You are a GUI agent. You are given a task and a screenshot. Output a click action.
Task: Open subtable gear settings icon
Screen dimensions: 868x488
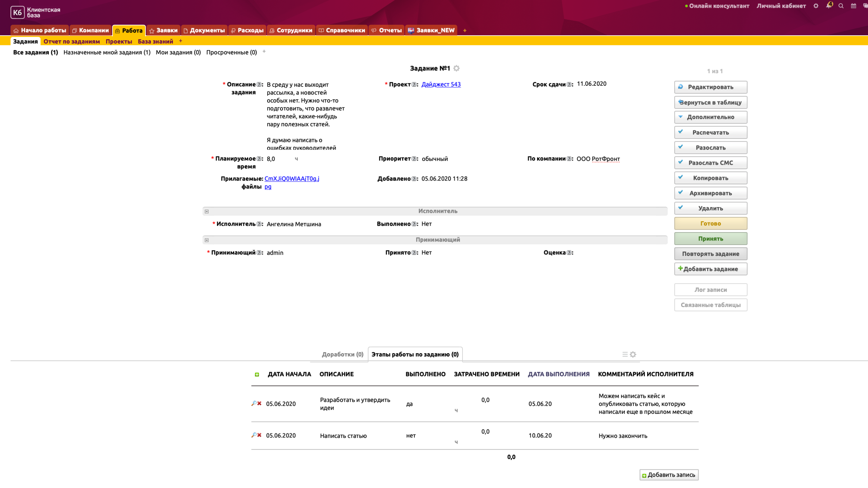pos(633,354)
